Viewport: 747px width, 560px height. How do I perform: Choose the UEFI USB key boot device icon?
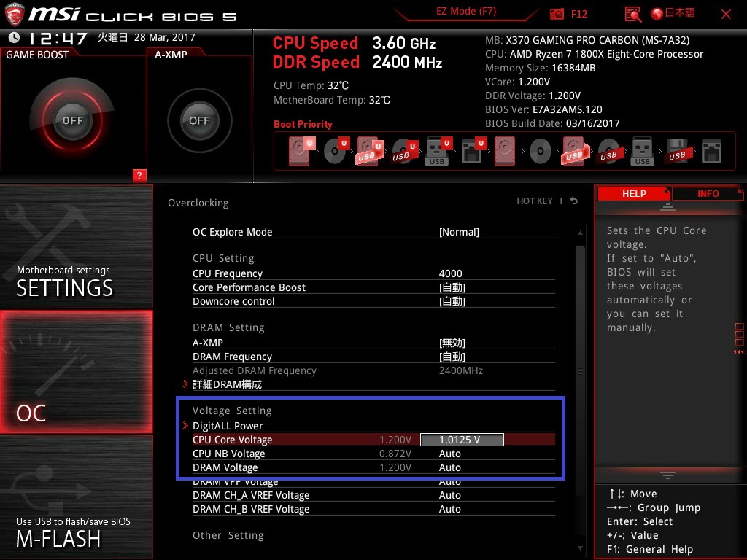point(438,151)
